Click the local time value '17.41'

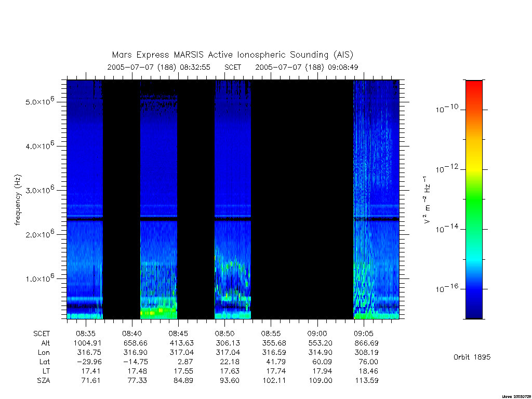91,371
